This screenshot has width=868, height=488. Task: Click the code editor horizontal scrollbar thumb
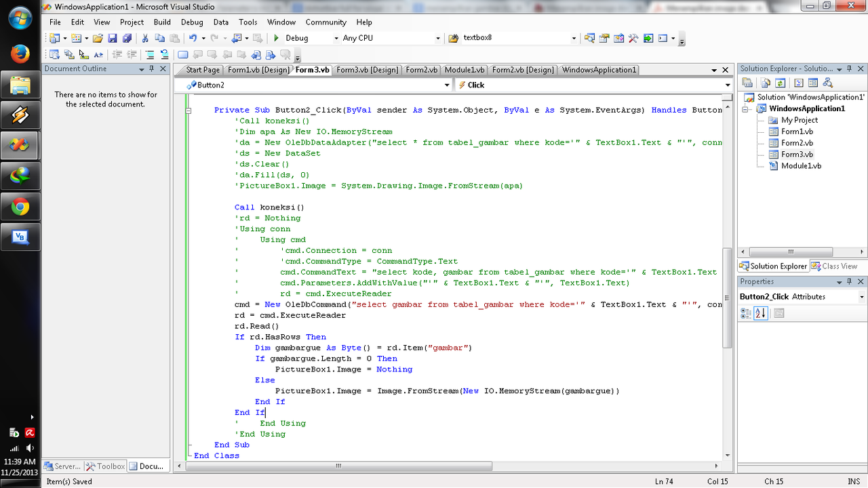click(337, 466)
